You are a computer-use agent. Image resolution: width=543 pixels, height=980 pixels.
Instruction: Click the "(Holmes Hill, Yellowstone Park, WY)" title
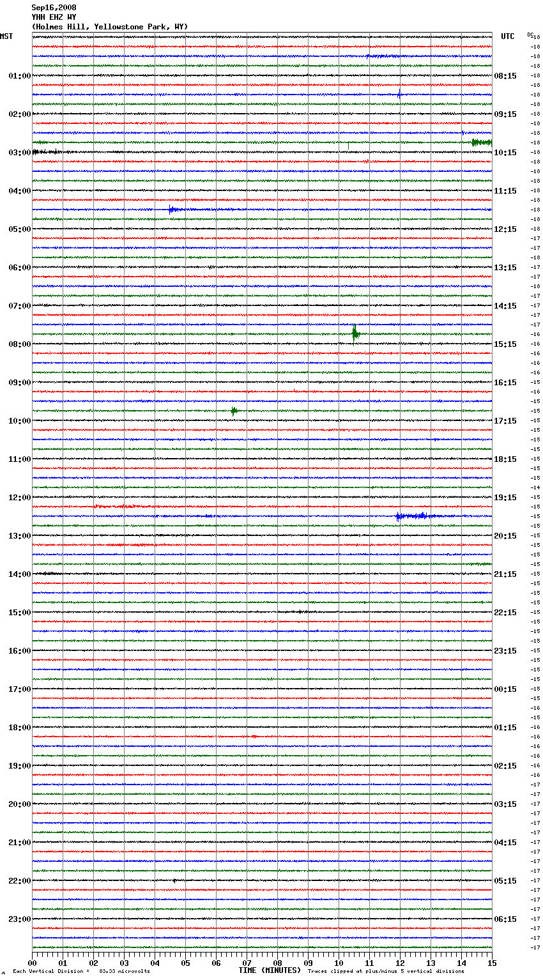point(110,27)
